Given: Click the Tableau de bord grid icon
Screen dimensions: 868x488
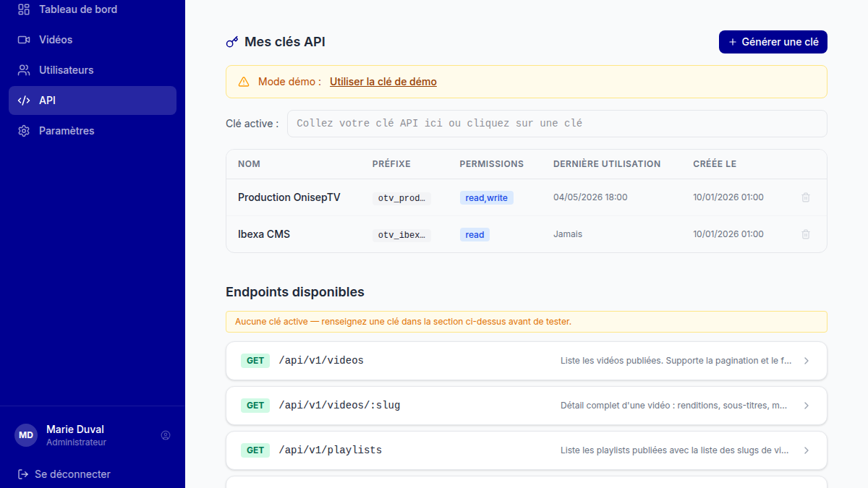Looking at the screenshot, I should (24, 9).
